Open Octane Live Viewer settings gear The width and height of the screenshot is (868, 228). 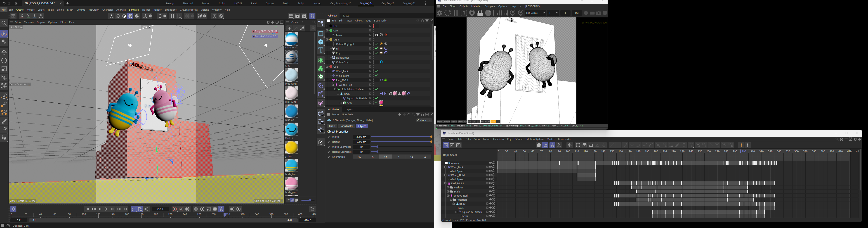pos(472,13)
